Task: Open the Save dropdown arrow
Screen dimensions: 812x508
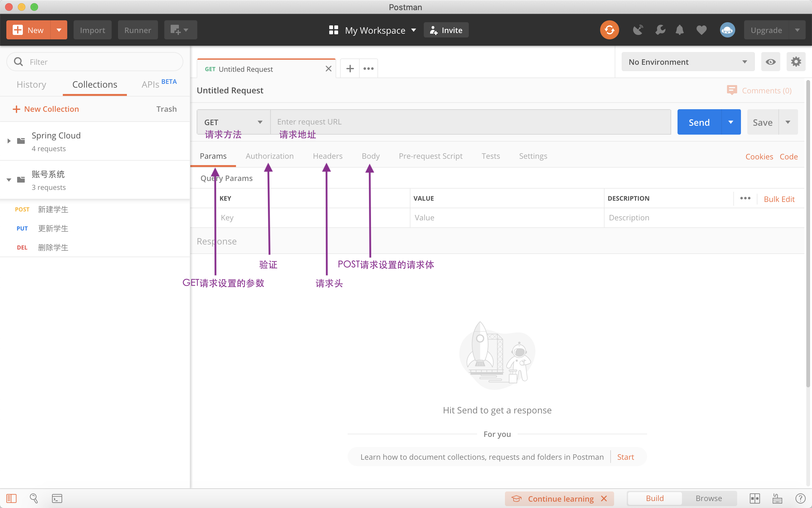Action: click(788, 122)
